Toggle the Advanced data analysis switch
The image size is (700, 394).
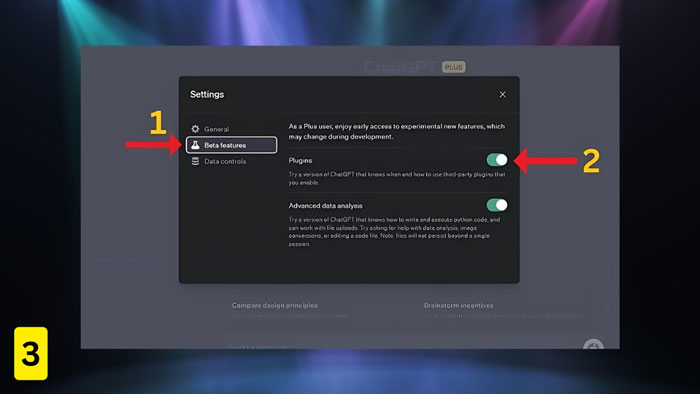pyautogui.click(x=497, y=205)
